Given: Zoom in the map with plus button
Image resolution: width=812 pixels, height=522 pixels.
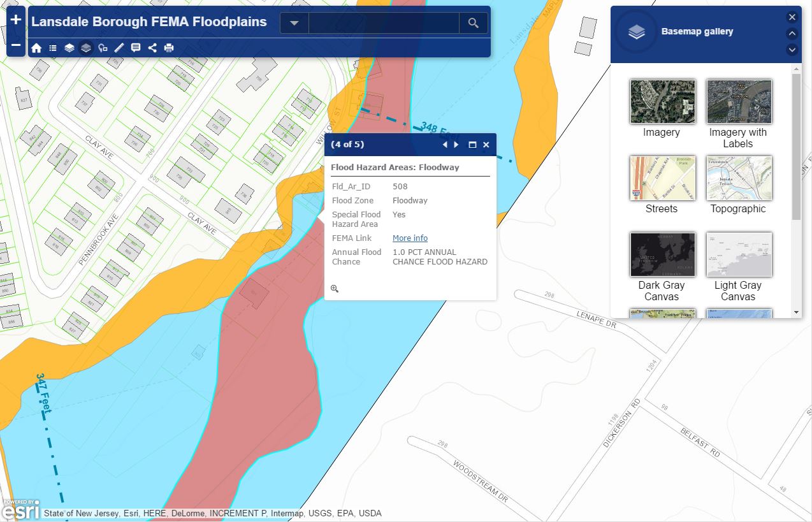Looking at the screenshot, I should click(x=16, y=20).
